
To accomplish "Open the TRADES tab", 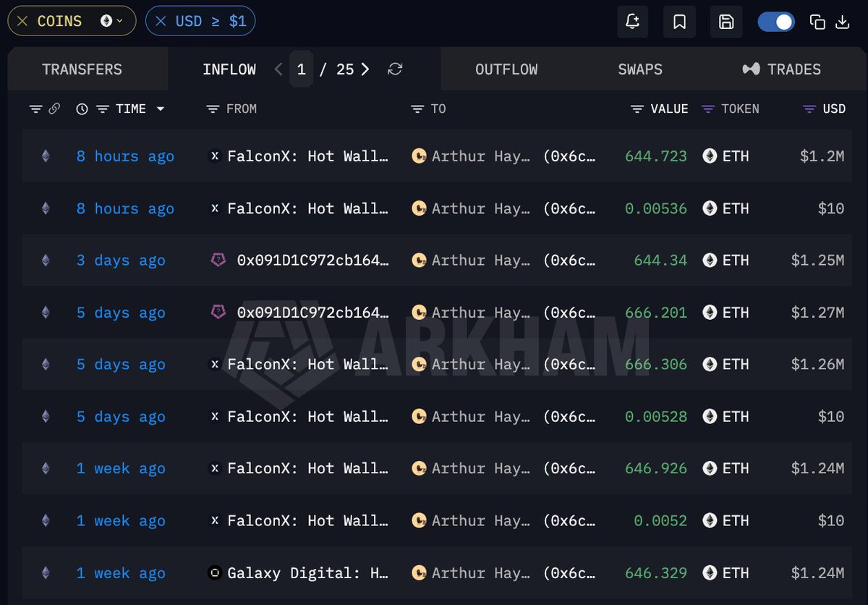I will click(x=793, y=69).
